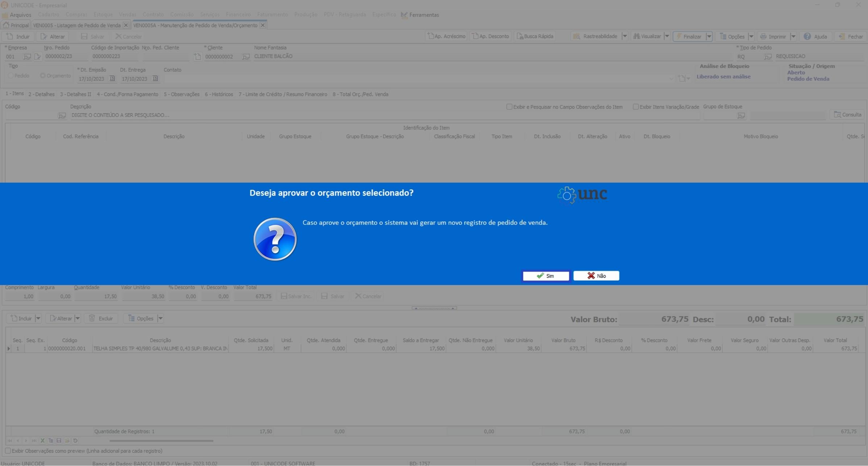Enable Exibir Itens Variação/Grade checkbox
The image size is (868, 466).
pyautogui.click(x=635, y=107)
